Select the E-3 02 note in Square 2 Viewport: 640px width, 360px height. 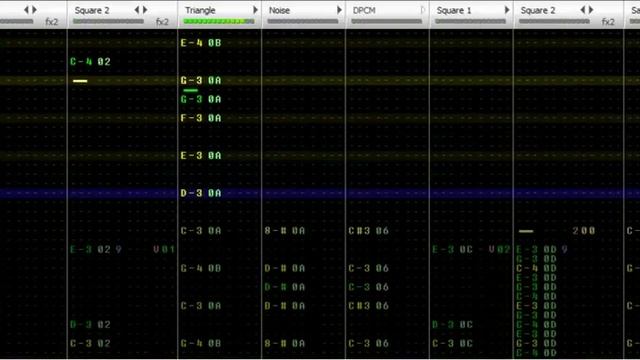click(90, 249)
